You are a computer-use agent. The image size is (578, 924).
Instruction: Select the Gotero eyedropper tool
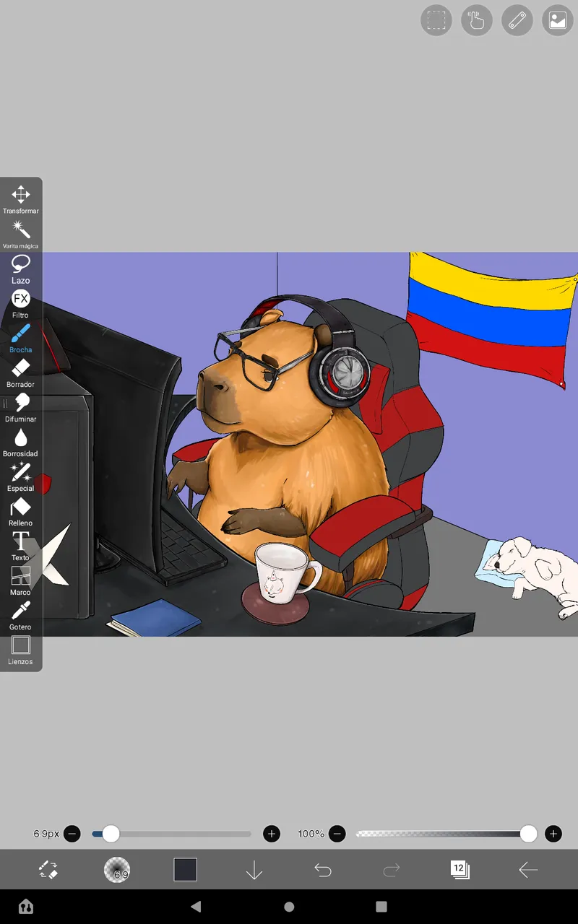point(21,615)
